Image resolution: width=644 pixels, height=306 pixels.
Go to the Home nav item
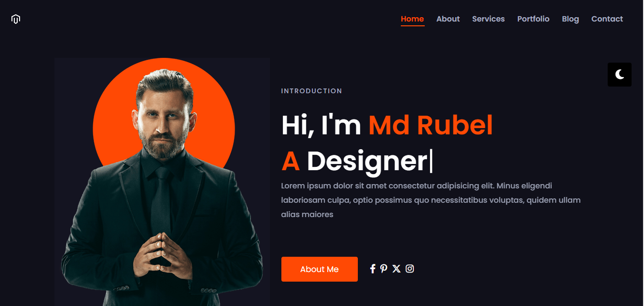click(412, 19)
